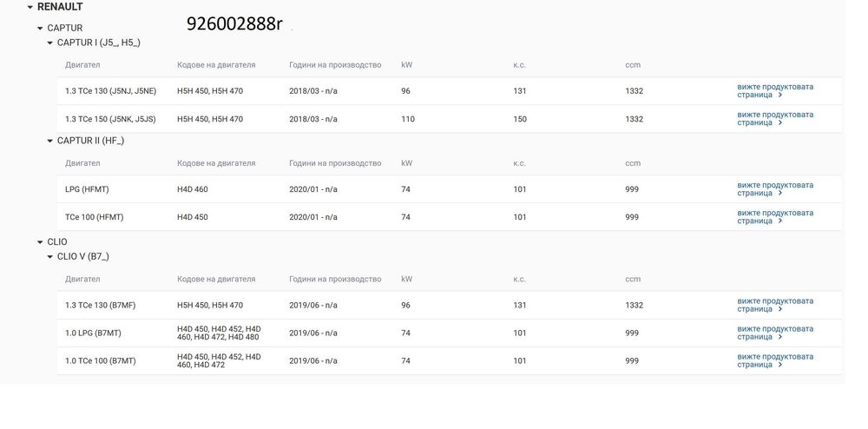Click the 150 horsepower value
868x429 pixels.
(520, 119)
